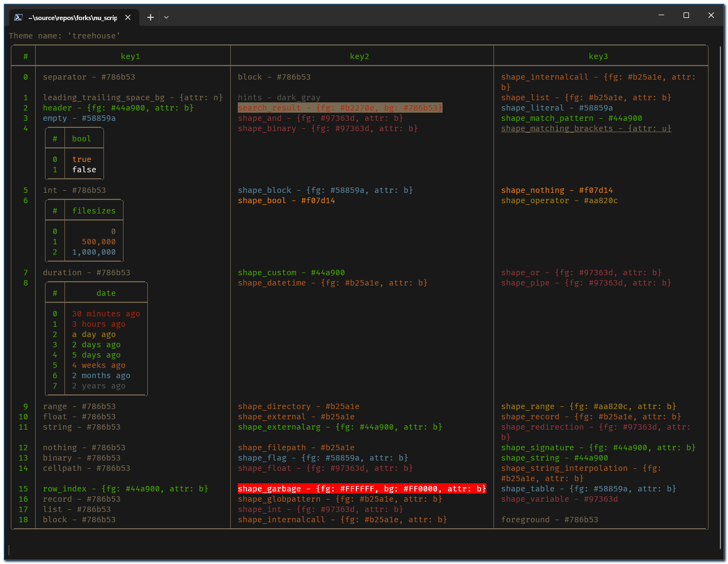Click 'shape_globpattern' entry
The height and width of the screenshot is (564, 728).
coord(340,499)
